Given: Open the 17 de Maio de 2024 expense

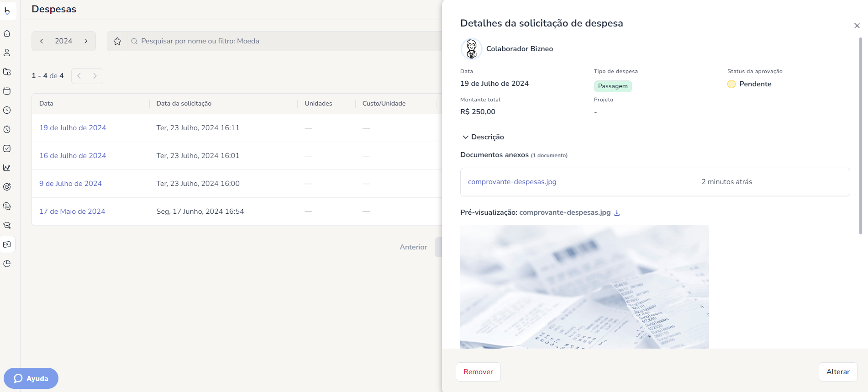Looking at the screenshot, I should point(72,212).
